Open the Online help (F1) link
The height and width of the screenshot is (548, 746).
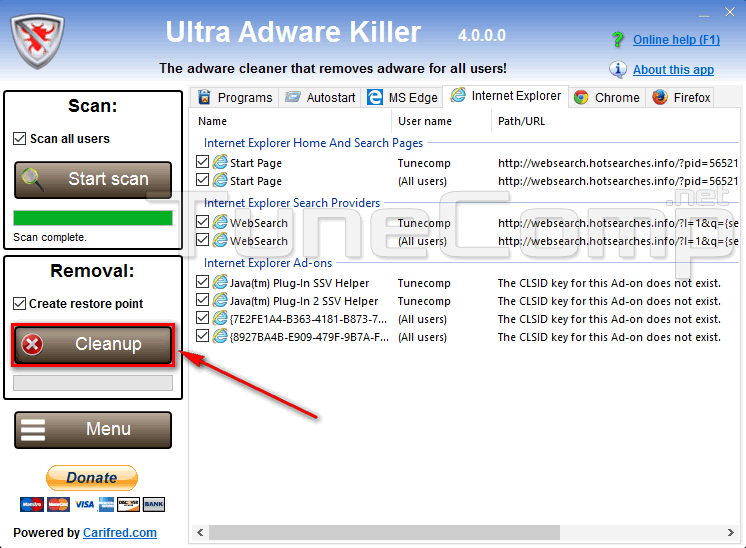pyautogui.click(x=676, y=39)
